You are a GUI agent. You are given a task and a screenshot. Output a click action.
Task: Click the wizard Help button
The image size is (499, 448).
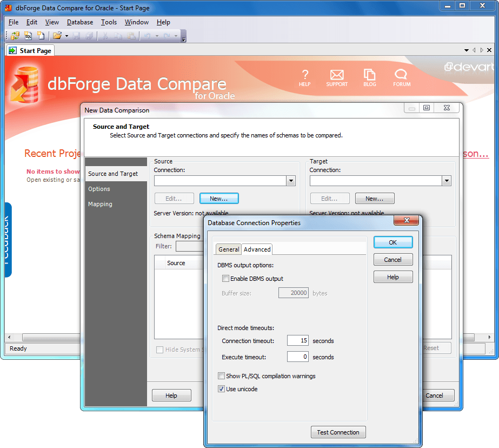(x=171, y=395)
